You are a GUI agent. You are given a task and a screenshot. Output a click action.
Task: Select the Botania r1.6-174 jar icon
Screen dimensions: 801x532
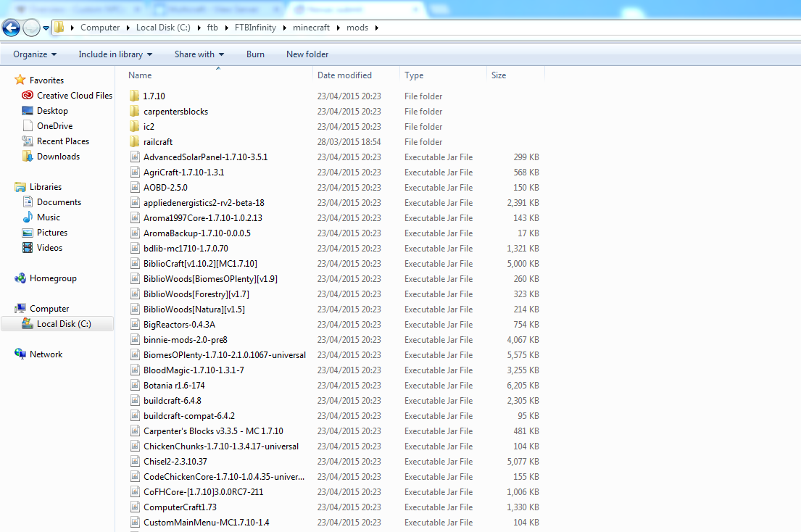(135, 385)
